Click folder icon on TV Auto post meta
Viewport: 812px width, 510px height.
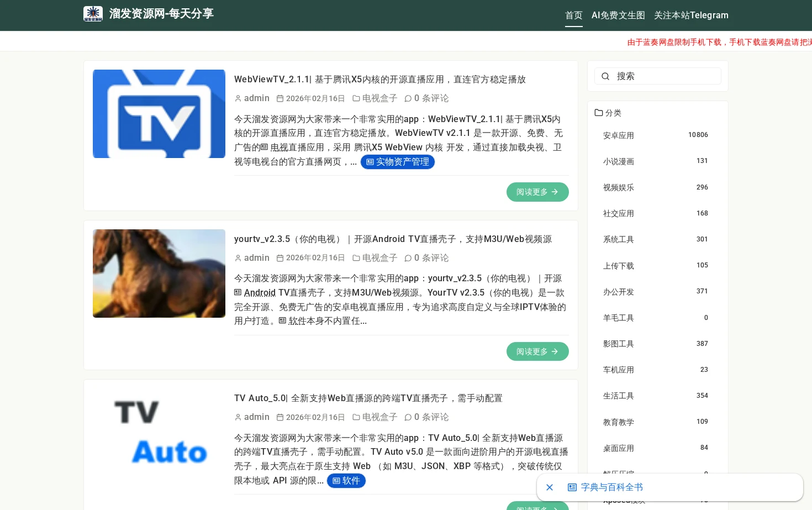(356, 417)
